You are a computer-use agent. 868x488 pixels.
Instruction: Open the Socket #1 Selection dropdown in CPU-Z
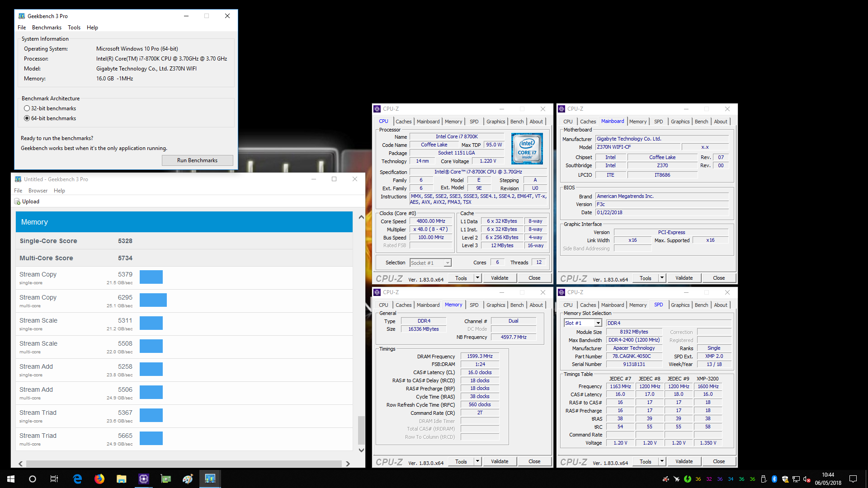(430, 263)
